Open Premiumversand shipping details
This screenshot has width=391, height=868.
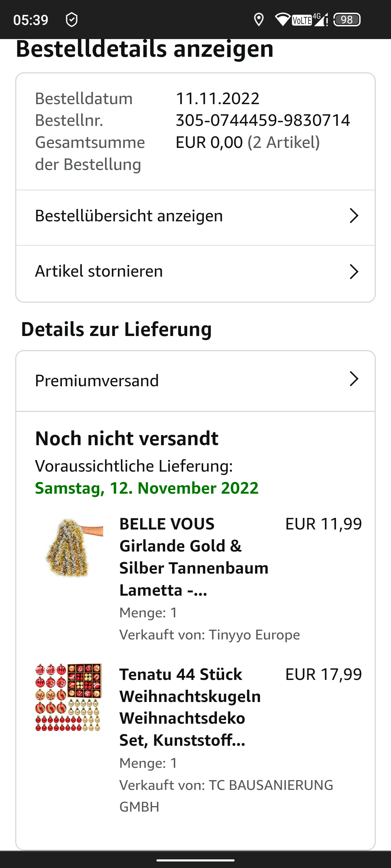coord(97,380)
